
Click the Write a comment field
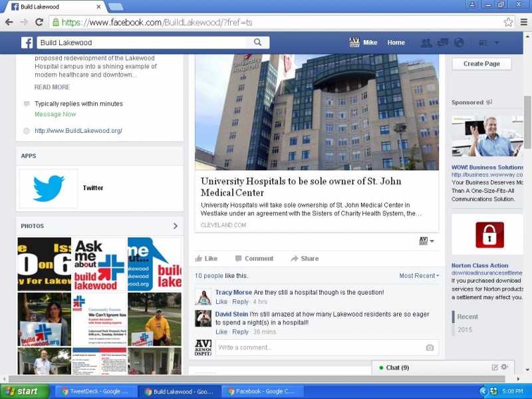(x=319, y=347)
